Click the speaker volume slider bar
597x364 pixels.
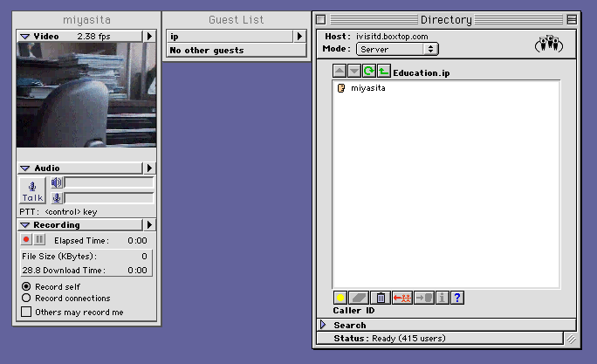(108, 182)
